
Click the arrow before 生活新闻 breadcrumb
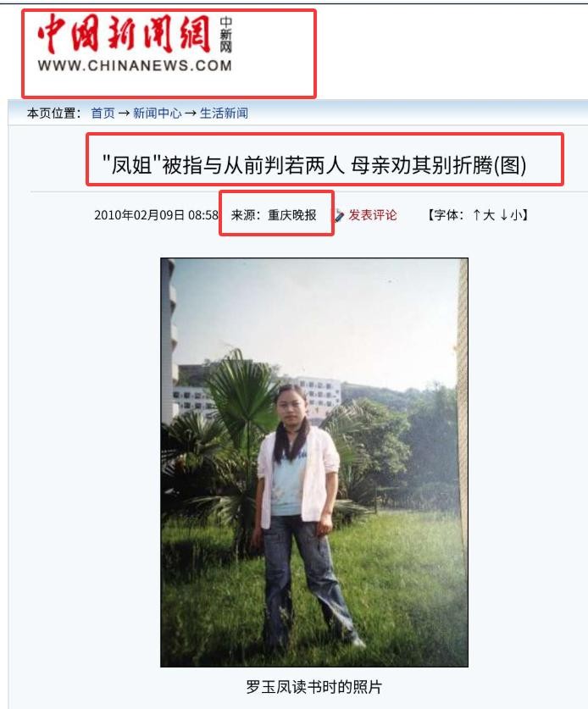(x=191, y=113)
